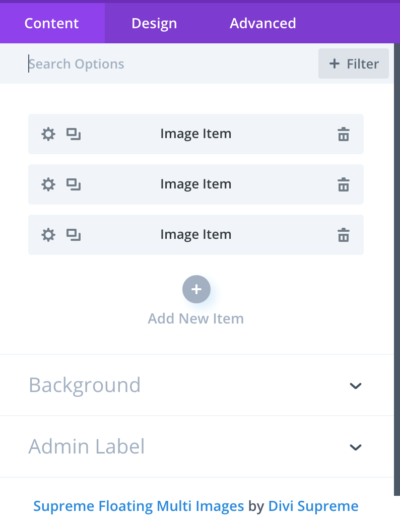Switch to the Advanced tab
The image size is (400, 516).
(263, 23)
